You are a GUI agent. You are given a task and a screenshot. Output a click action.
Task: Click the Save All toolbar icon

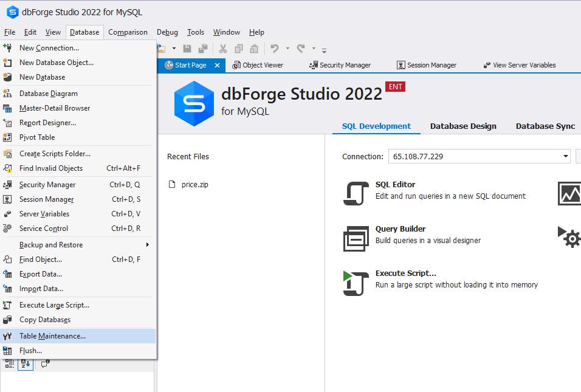pos(203,49)
